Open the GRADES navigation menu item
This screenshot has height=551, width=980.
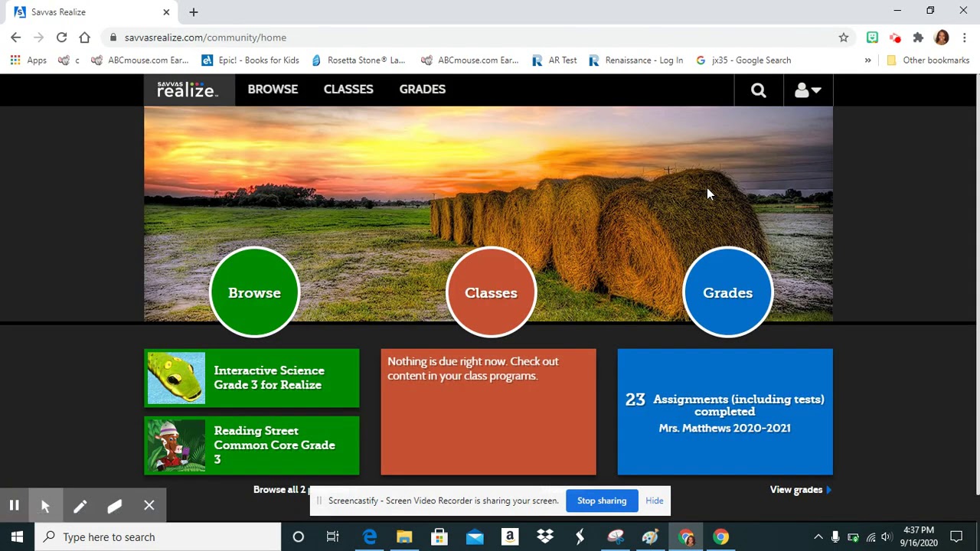pos(422,90)
